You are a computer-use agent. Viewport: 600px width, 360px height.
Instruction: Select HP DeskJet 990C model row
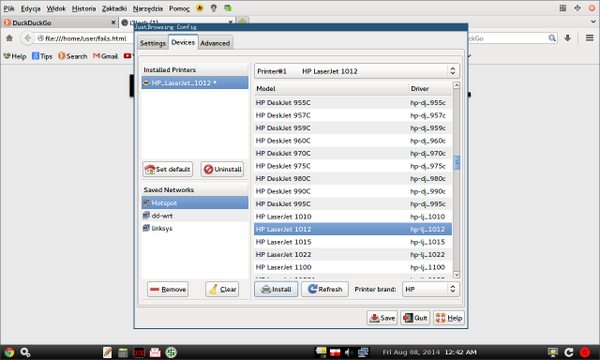tap(353, 191)
